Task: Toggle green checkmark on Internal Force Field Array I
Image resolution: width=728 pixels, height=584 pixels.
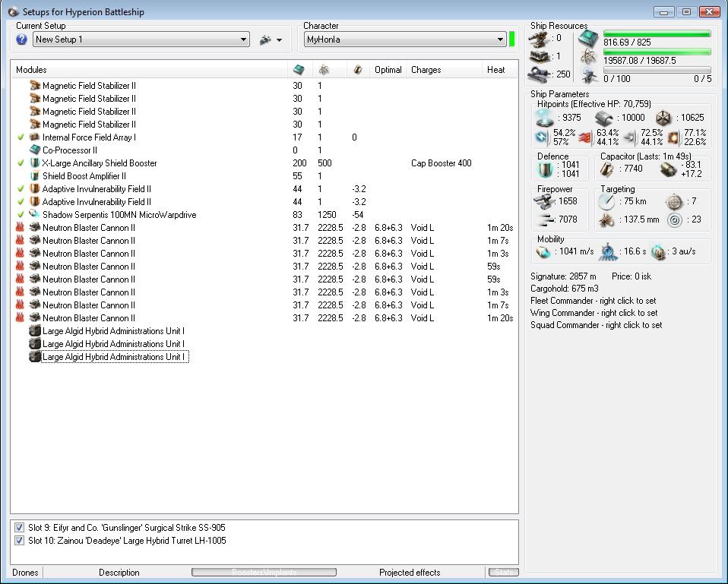Action: [x=21, y=137]
